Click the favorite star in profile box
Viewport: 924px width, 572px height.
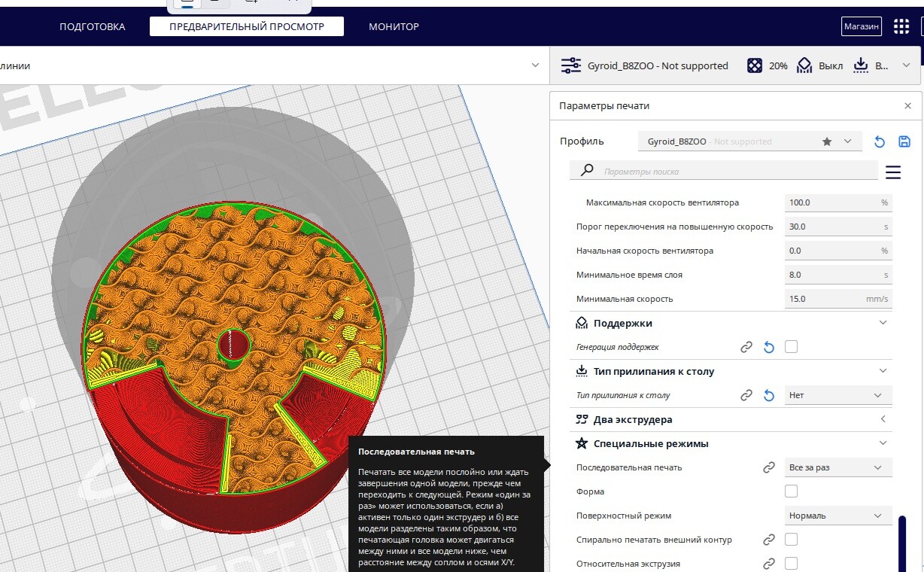coord(827,141)
